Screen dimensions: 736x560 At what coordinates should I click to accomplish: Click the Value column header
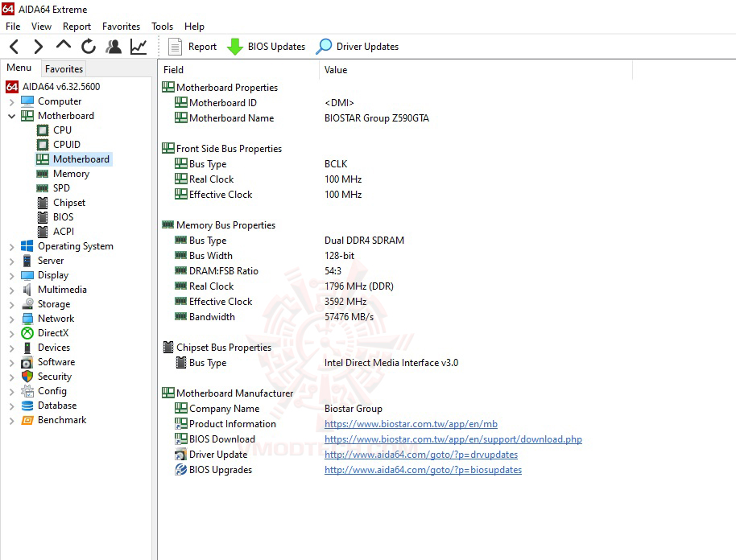[x=476, y=70]
